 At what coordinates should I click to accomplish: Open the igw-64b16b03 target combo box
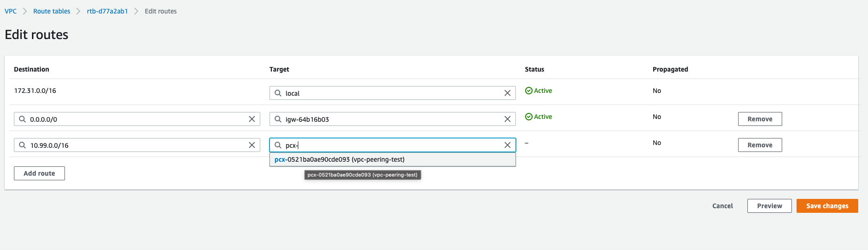tap(392, 119)
